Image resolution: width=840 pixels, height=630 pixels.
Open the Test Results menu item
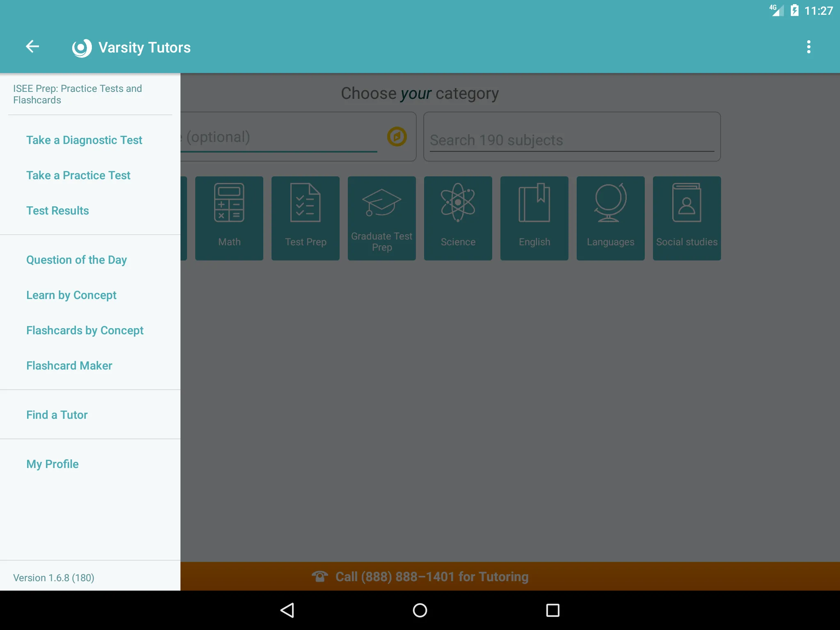point(57,210)
